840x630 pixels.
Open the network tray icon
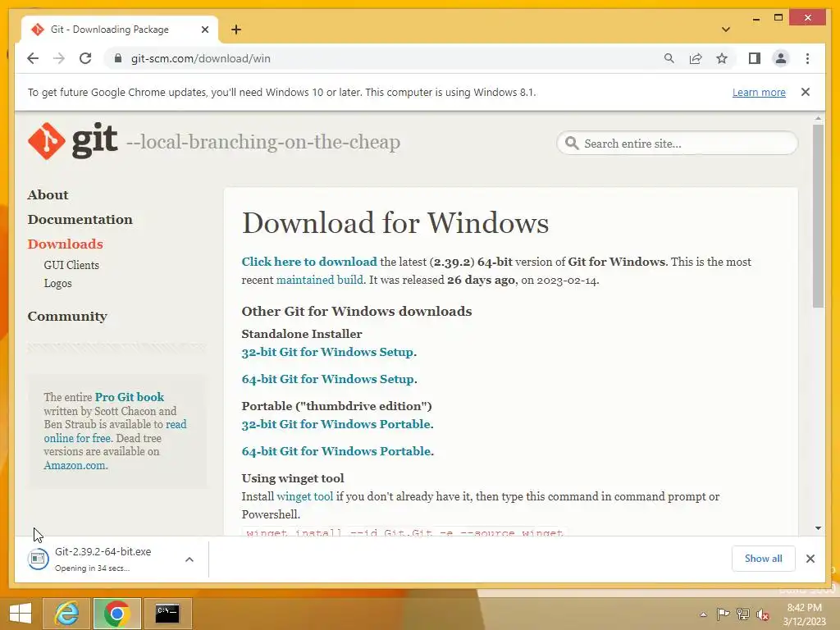tap(742, 614)
